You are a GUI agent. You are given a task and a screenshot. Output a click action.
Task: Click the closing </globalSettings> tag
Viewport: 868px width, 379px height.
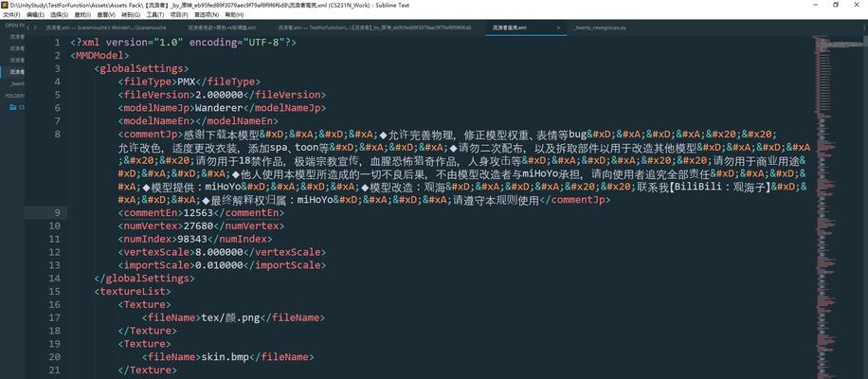tap(144, 279)
